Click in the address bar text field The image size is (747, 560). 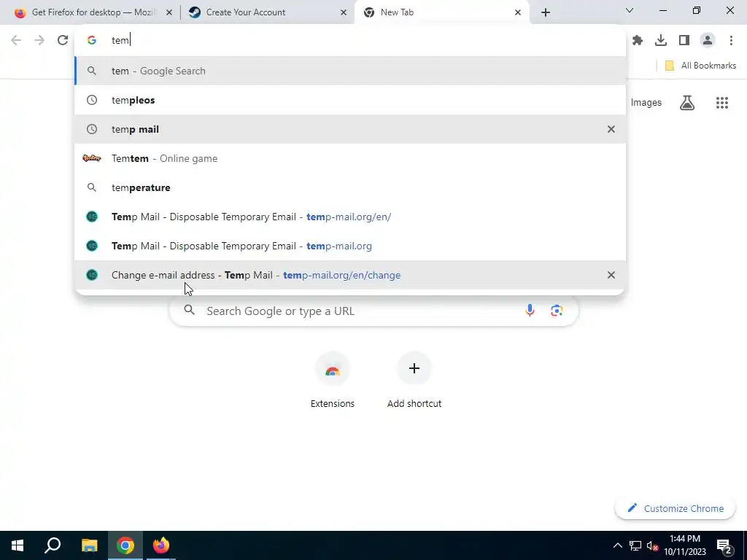[x=350, y=41]
